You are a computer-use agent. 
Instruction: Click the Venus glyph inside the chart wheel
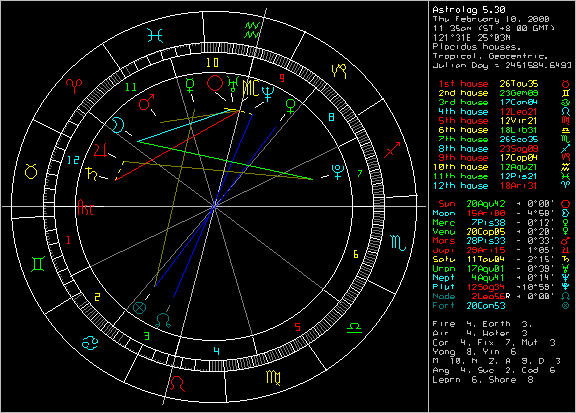(x=290, y=106)
